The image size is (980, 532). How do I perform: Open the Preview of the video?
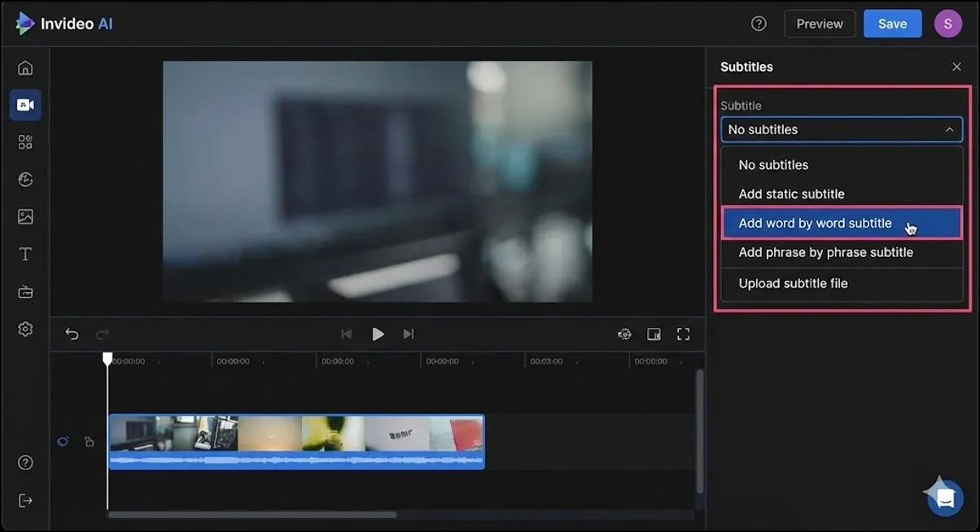819,23
